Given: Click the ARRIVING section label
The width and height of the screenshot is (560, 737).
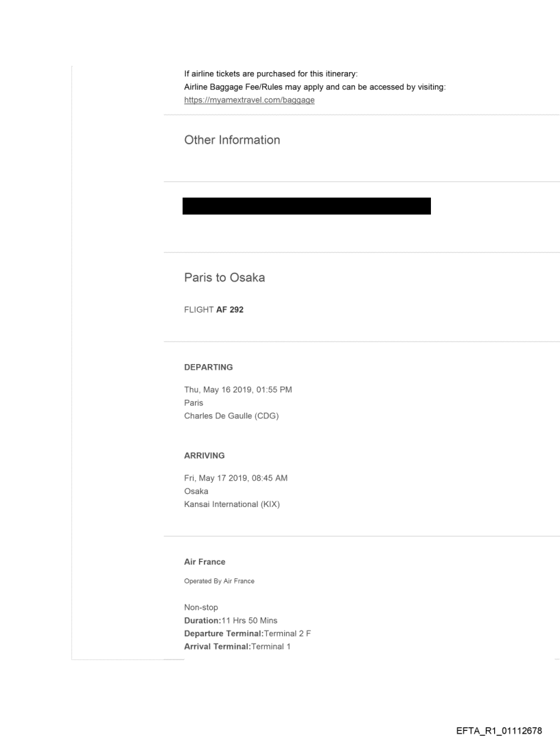Looking at the screenshot, I should pyautogui.click(x=205, y=455).
